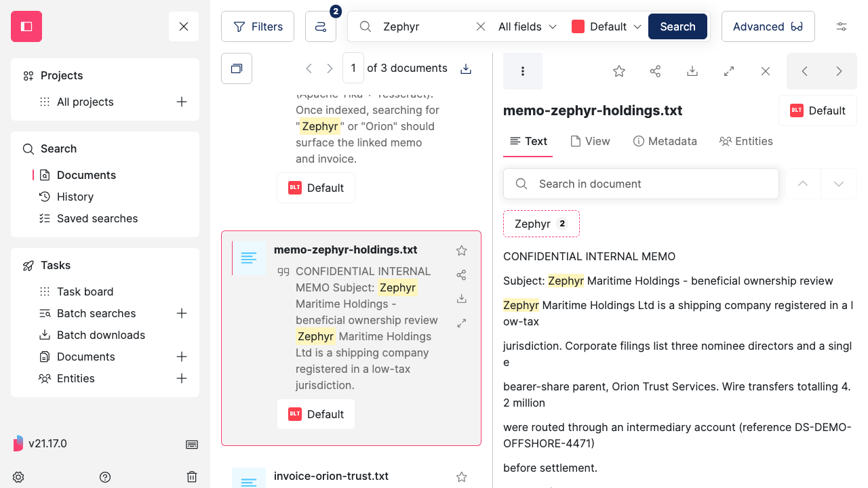This screenshot has width=868, height=488.
Task: Click memo-zephyr-holdings.txt file type thumbnail
Action: pyautogui.click(x=249, y=258)
